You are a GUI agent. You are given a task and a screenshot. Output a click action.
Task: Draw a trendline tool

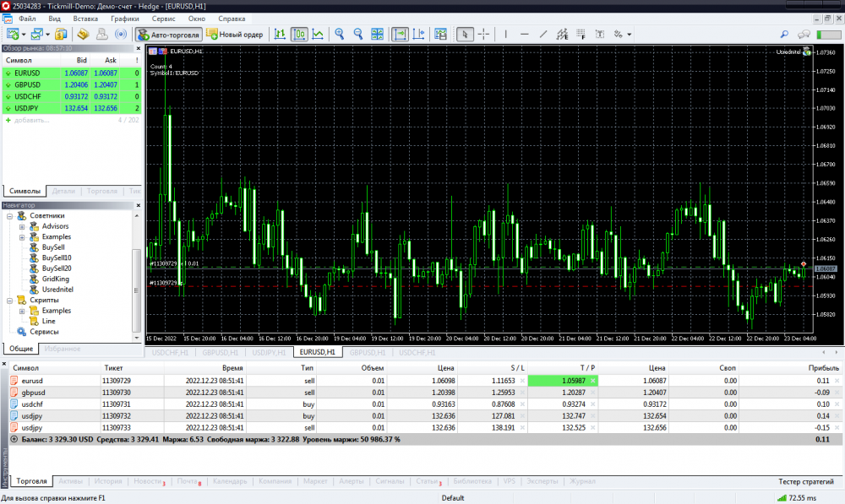click(543, 35)
